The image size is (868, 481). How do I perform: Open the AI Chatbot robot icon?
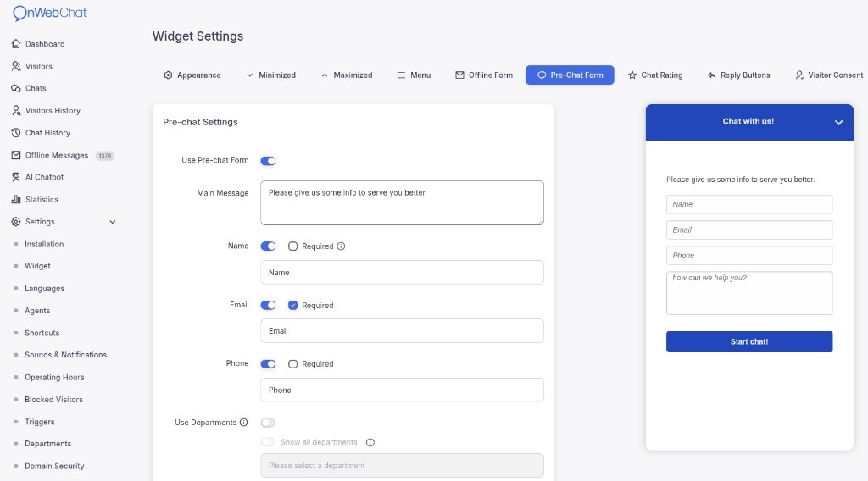pyautogui.click(x=16, y=177)
